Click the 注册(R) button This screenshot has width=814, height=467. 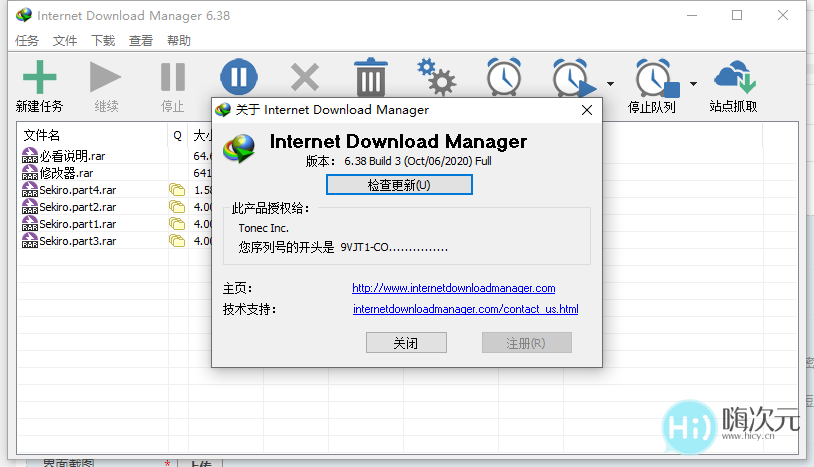(526, 342)
